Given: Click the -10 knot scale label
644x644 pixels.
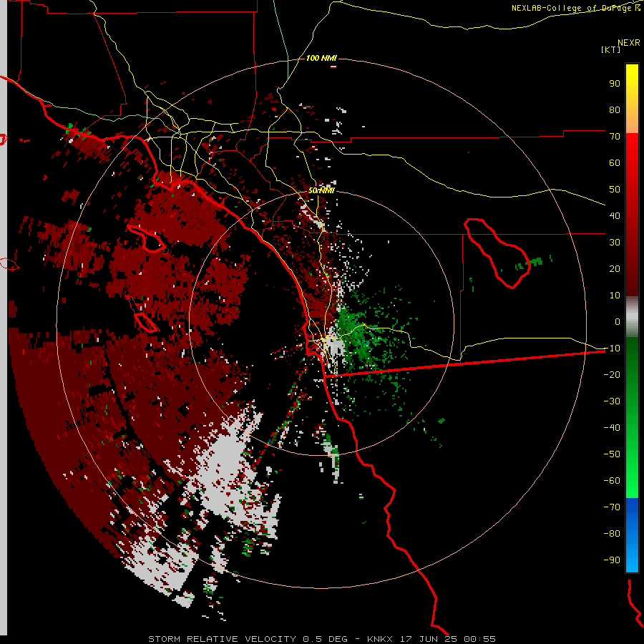Looking at the screenshot, I should click(x=612, y=348).
